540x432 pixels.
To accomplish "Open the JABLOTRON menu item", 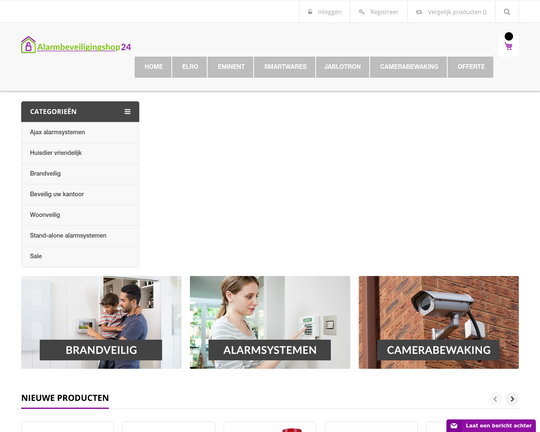I will pyautogui.click(x=342, y=67).
